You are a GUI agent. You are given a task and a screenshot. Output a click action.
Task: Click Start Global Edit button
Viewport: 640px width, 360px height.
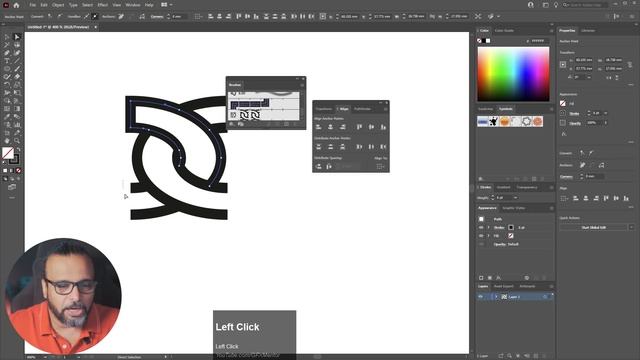593,227
